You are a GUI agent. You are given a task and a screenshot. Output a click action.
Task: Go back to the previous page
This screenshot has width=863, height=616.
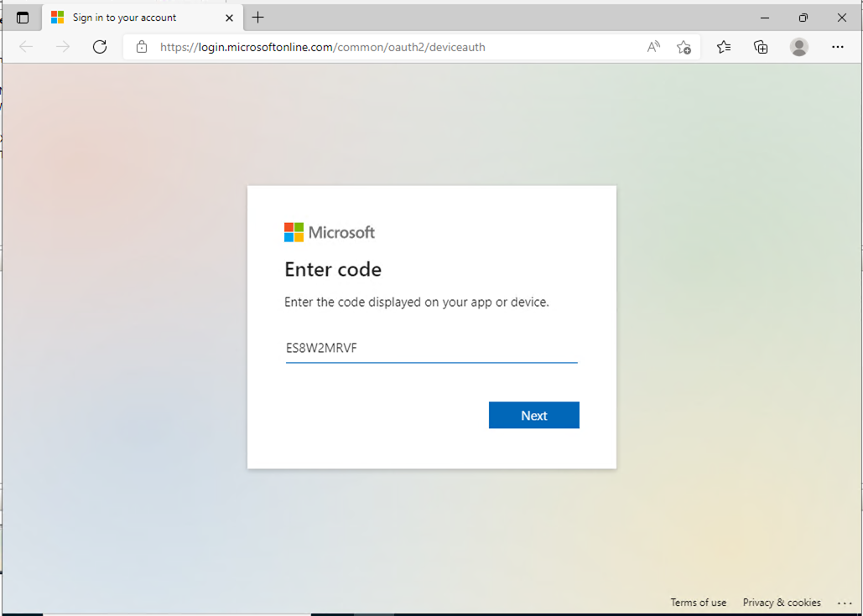(26, 47)
